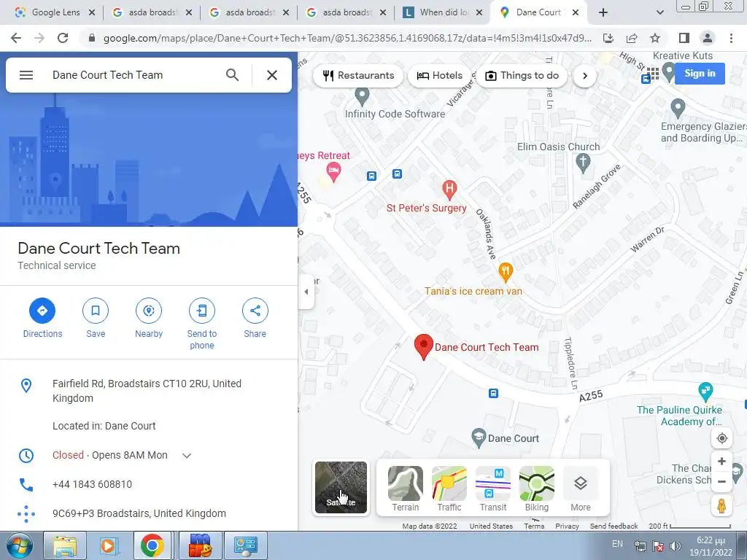Viewport: 747px width, 560px height.
Task: Click Elim Oasis Church marker
Action: [x=583, y=163]
